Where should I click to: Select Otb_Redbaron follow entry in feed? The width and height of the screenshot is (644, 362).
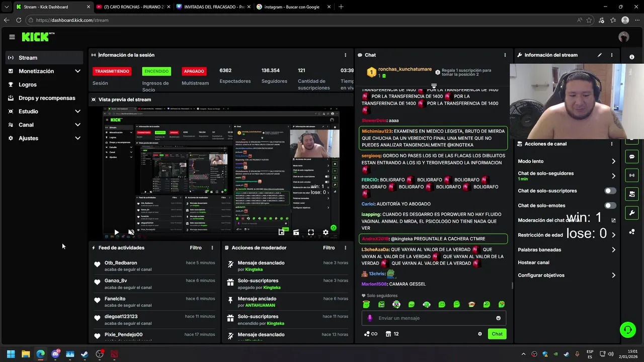154,266
